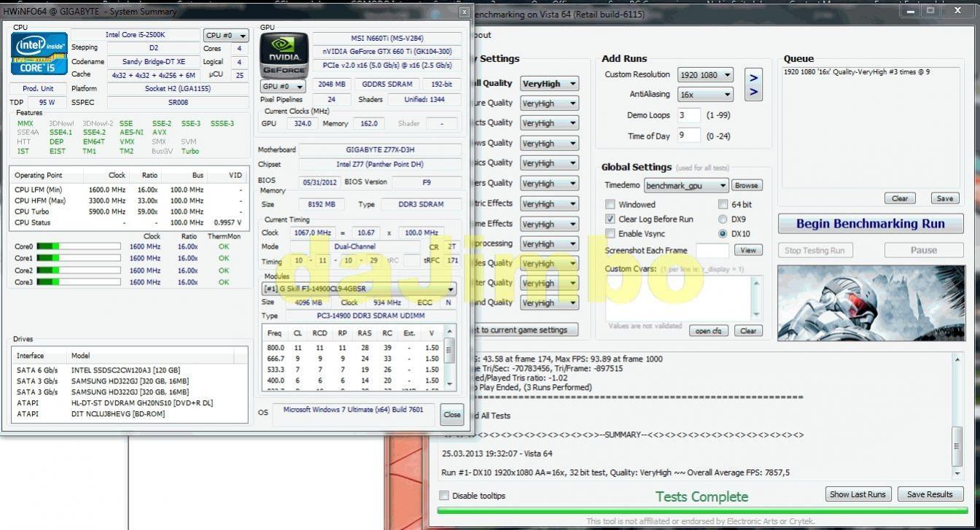The image size is (980, 530).
Task: Open the GPU #0 selector dropdown
Action: coord(282,86)
